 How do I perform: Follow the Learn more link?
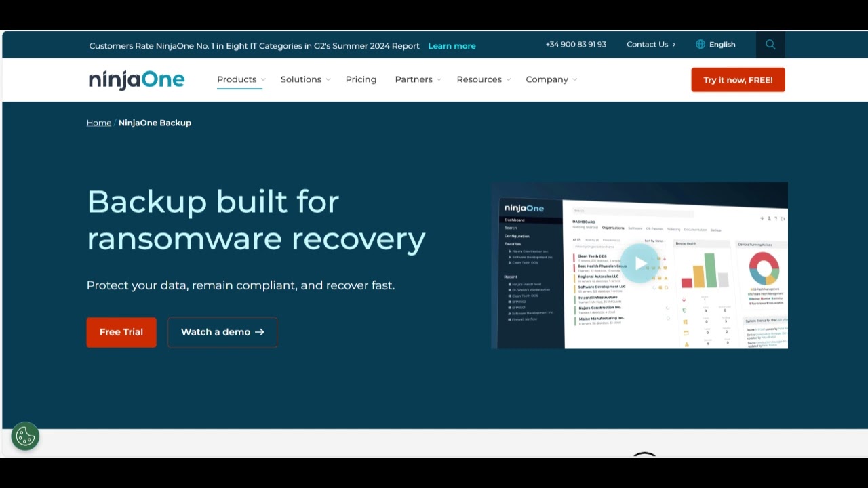click(x=452, y=46)
